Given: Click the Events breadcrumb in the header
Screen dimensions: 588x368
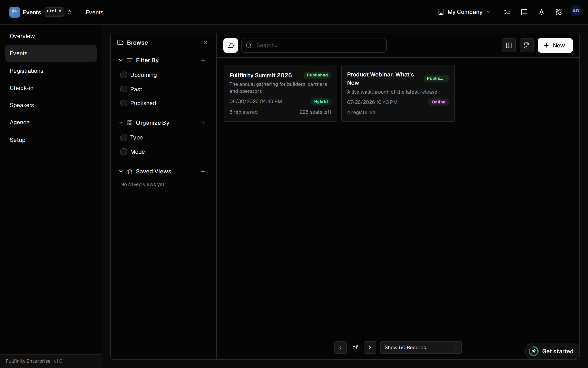Looking at the screenshot, I should point(95,12).
